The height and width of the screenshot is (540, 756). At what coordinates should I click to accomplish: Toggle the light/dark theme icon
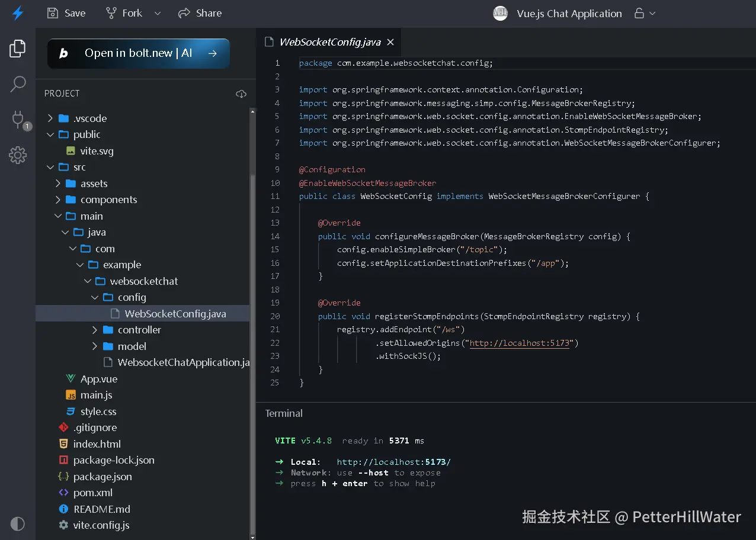(18, 523)
